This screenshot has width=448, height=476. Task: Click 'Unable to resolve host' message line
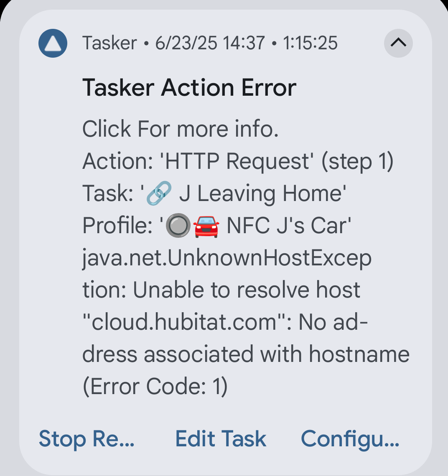click(247, 290)
